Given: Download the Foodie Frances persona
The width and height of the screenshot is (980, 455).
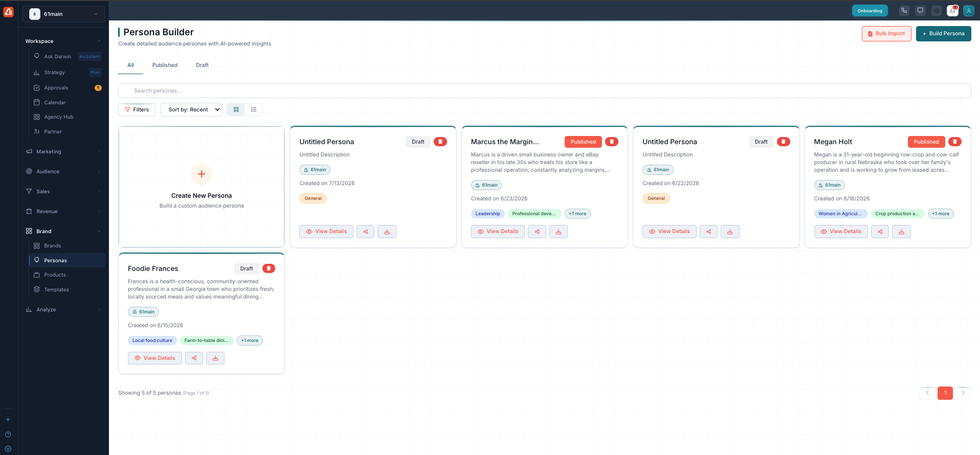Looking at the screenshot, I should click(215, 358).
